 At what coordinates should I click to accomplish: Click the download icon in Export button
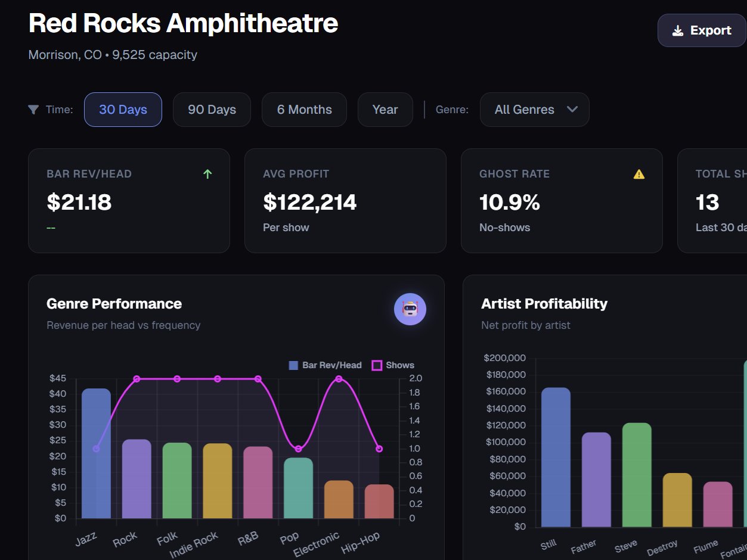[x=678, y=31]
